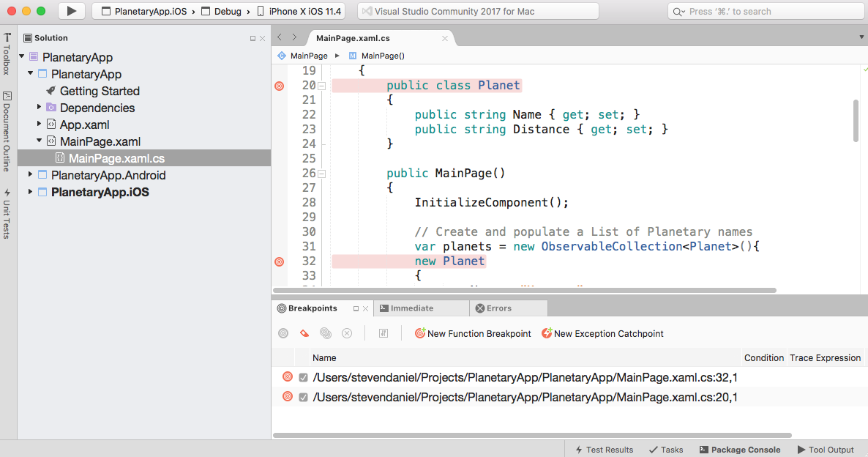Switch to the Breakpoints pad tab
Image resolution: width=868 pixels, height=457 pixels.
pos(313,308)
